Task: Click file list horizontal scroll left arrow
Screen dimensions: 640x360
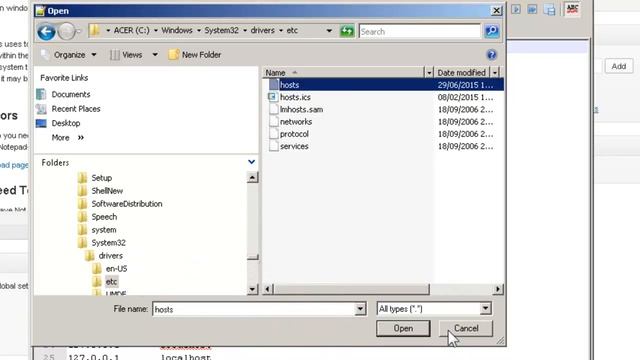Action: (267, 289)
